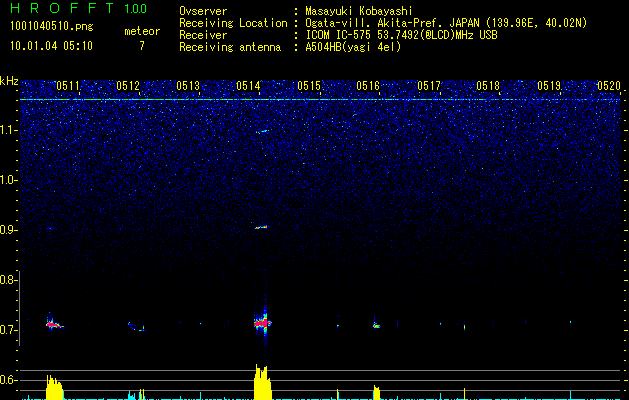Click the 0511 time marker
Screen dimensions: 629x400
pyautogui.click(x=68, y=85)
